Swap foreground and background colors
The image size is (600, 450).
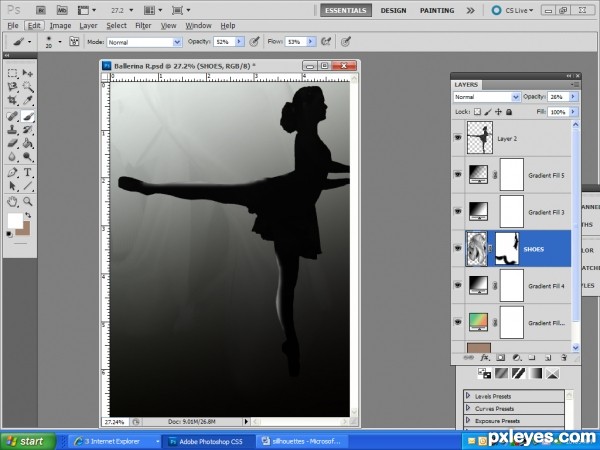[28, 215]
